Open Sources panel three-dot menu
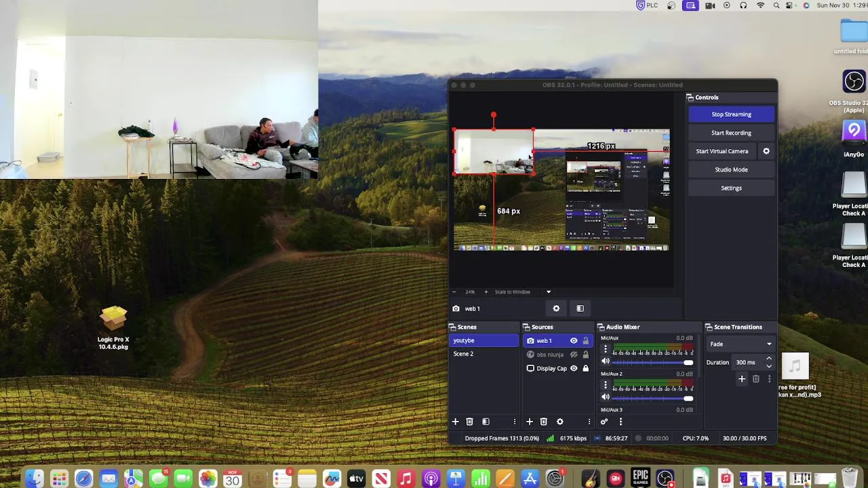Viewport: 868px width, 488px height. coord(589,422)
